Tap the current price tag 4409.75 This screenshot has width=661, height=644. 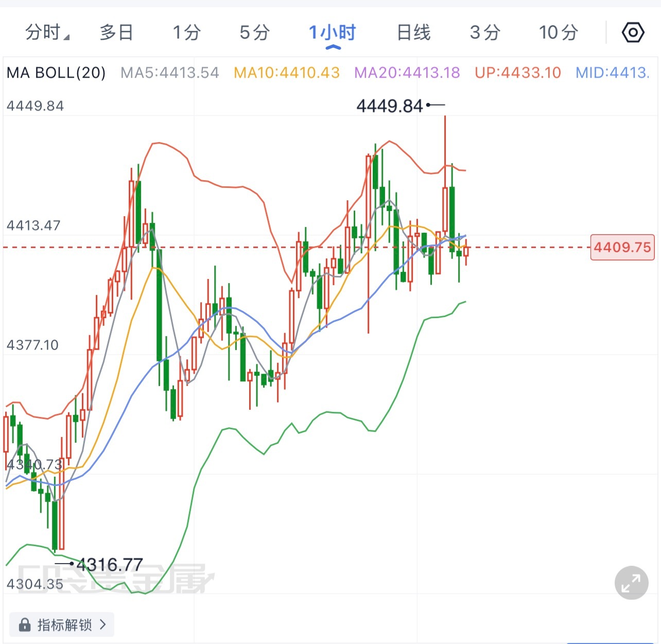coord(622,247)
